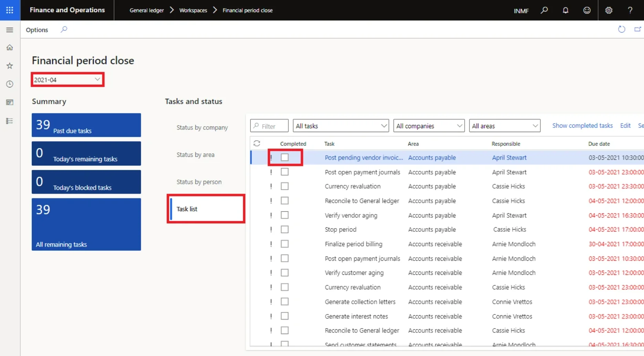The width and height of the screenshot is (644, 356).
Task: Select the Status by company tab
Action: coord(202,127)
